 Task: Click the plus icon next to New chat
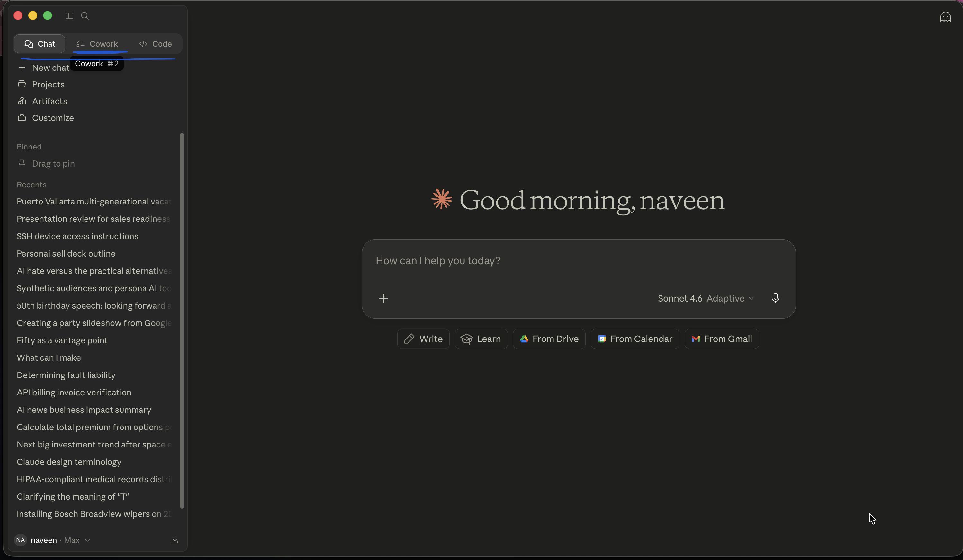pos(22,68)
